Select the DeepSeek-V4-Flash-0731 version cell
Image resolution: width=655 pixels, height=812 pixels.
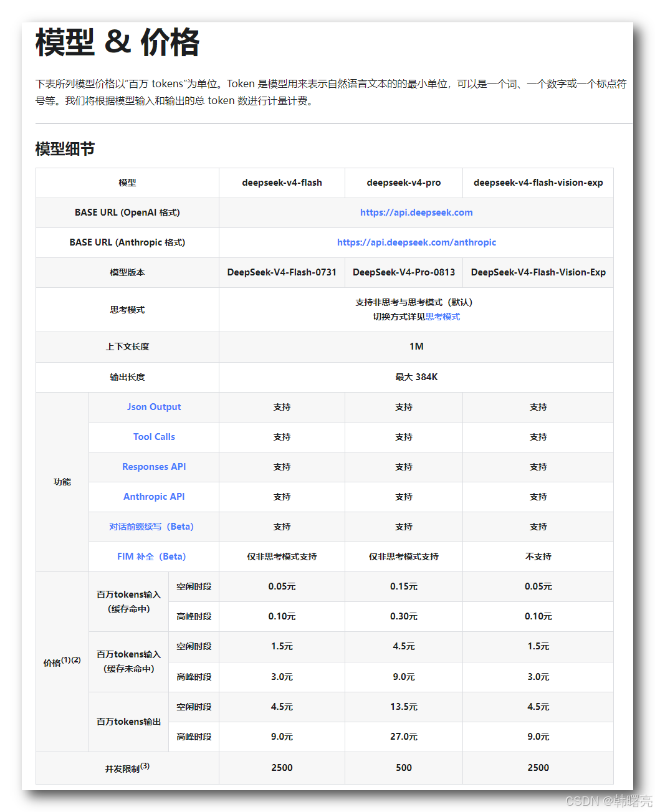point(282,272)
